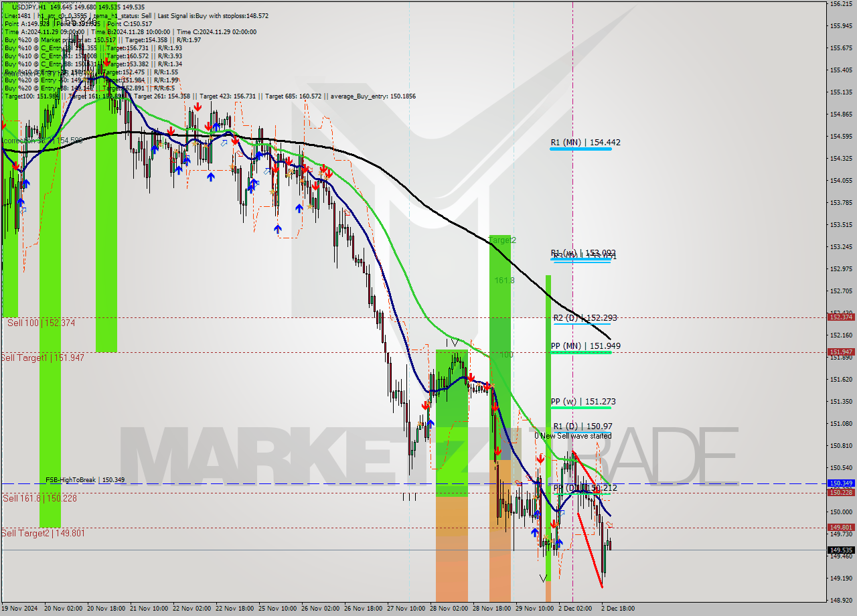Click the red 152.374 price tag on the axis
Image resolution: width=857 pixels, height=616 pixels.
tap(840, 317)
